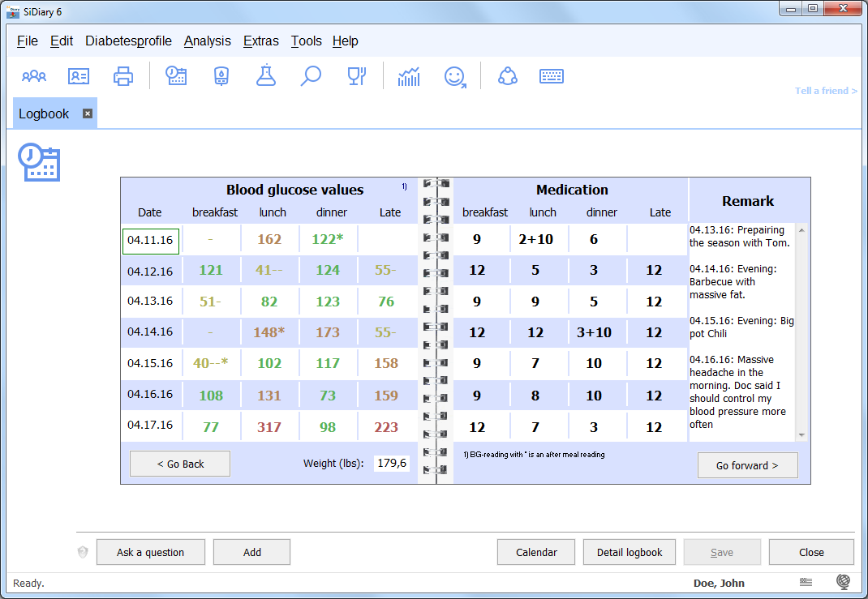Click the smiley face icon

click(455, 76)
